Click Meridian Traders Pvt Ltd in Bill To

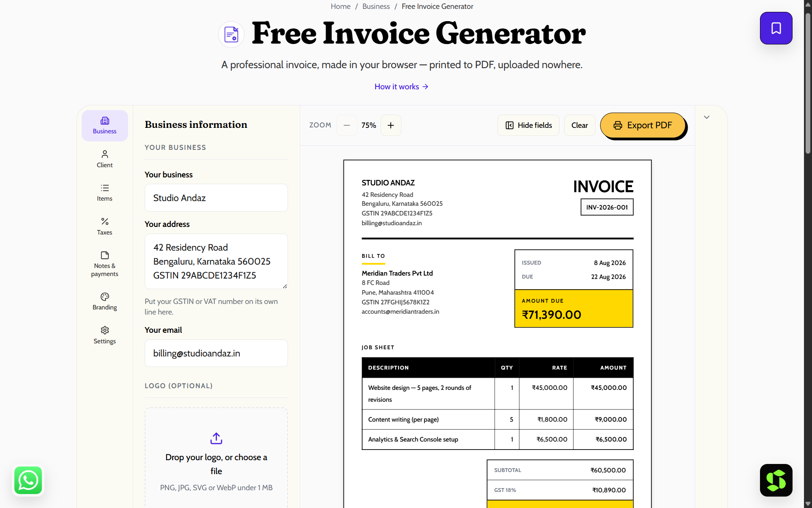[x=397, y=273]
